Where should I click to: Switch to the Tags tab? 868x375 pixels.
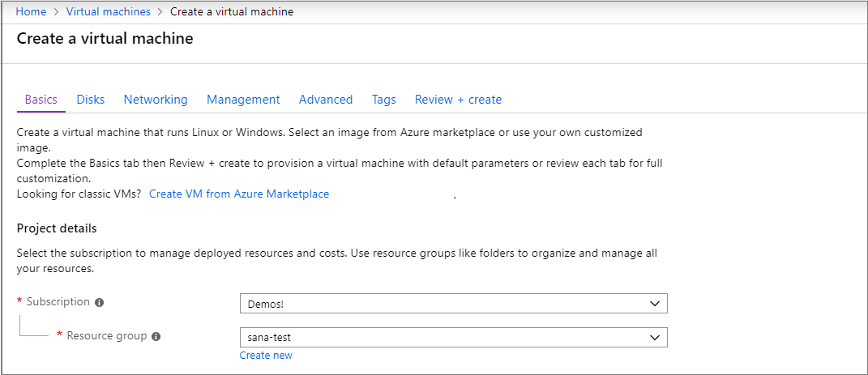coord(384,100)
